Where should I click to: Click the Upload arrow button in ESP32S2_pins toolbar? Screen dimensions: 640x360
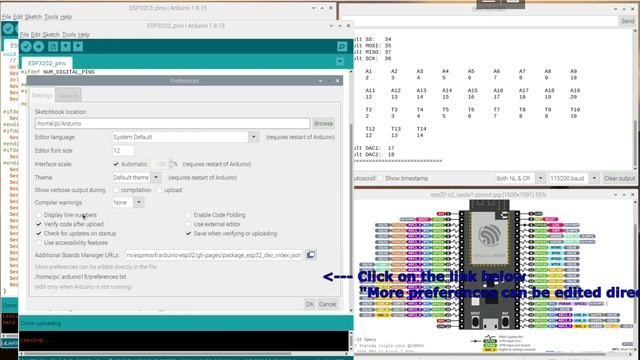click(39, 47)
